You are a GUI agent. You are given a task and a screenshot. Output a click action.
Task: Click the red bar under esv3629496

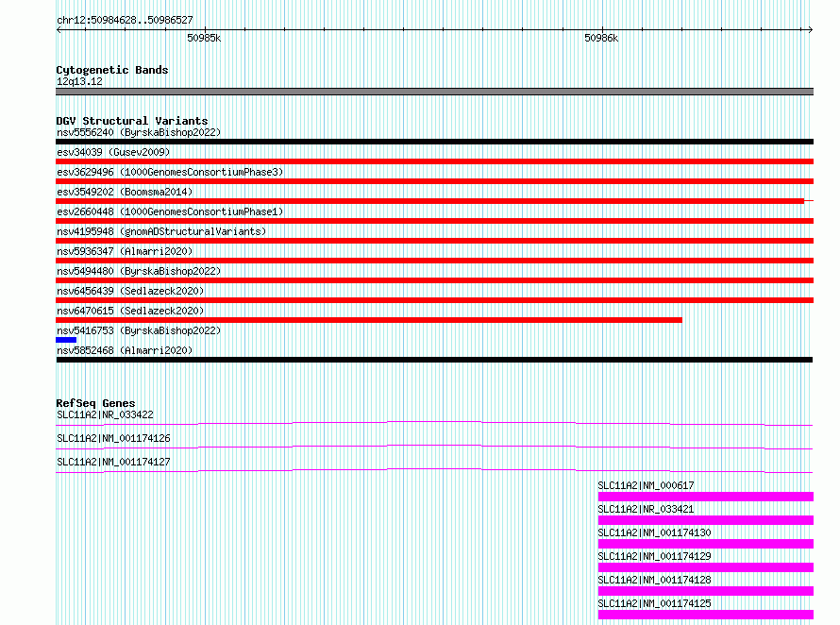click(x=434, y=181)
